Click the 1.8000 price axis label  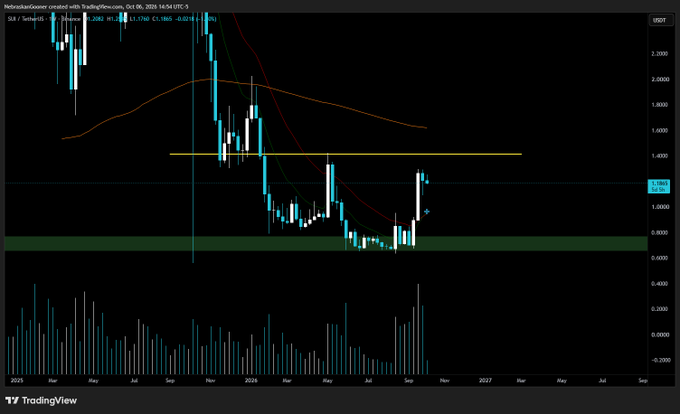(660, 105)
